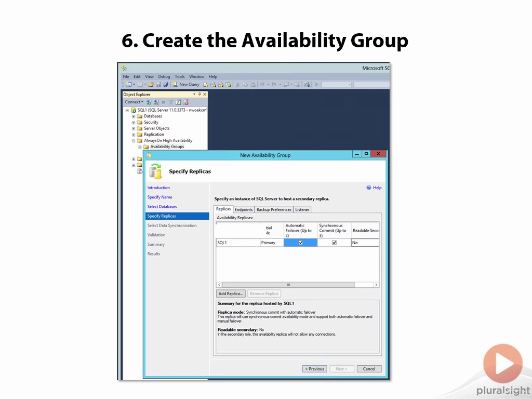Click the scroll right arrow of replicas grid
The width and height of the screenshot is (532, 399).
(376, 285)
